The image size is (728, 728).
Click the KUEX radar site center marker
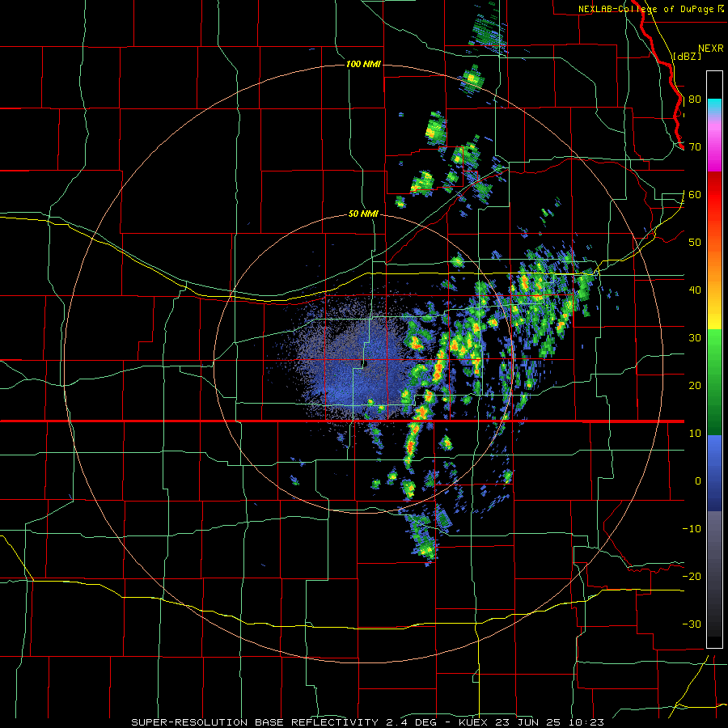[365, 364]
